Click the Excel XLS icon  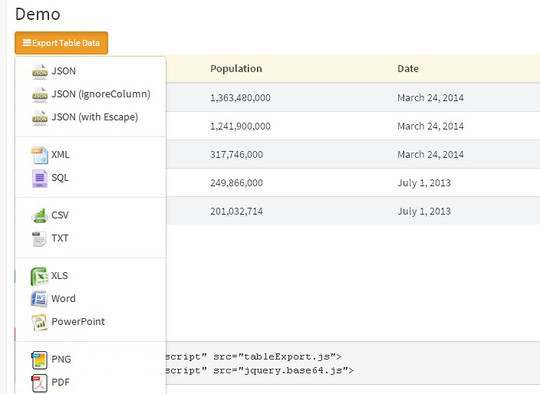(x=39, y=276)
